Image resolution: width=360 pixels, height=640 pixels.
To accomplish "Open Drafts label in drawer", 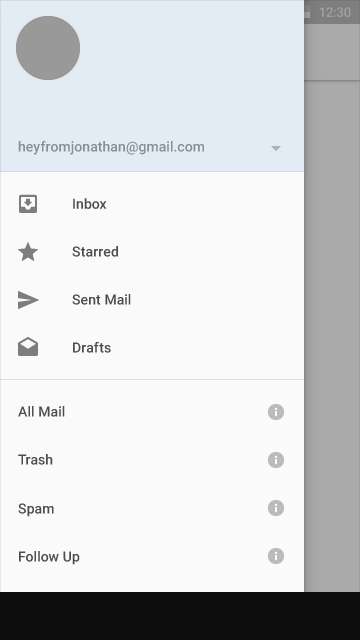I will click(91, 347).
